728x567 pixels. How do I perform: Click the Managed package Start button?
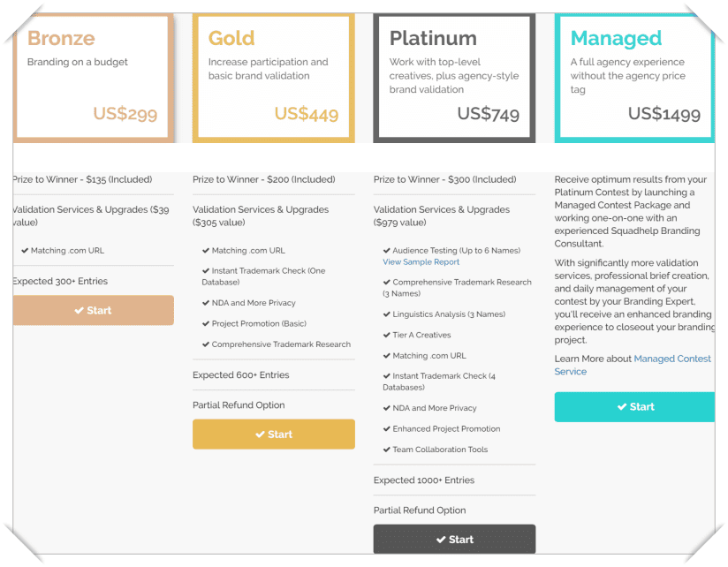coord(634,407)
